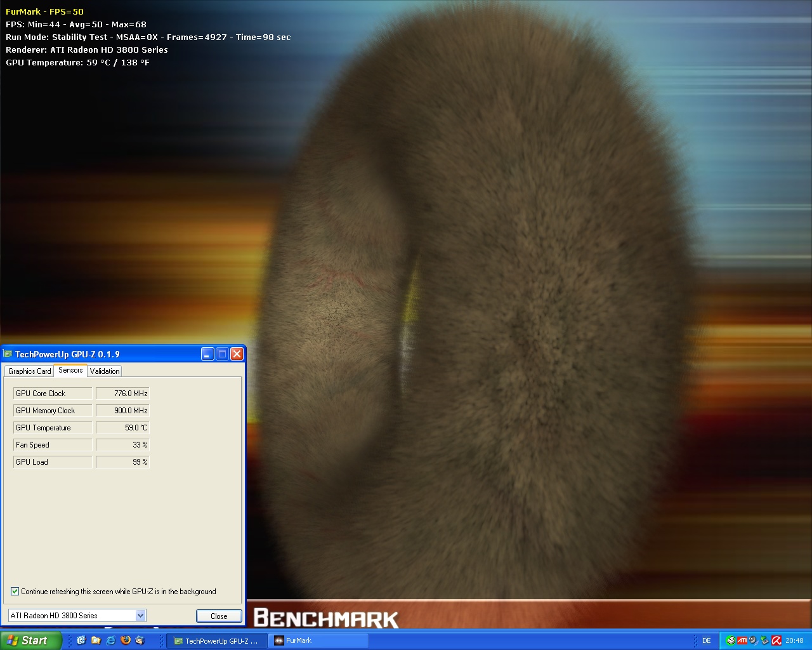Open ATI Radeon HD 3800 Series dropdown

coord(77,615)
